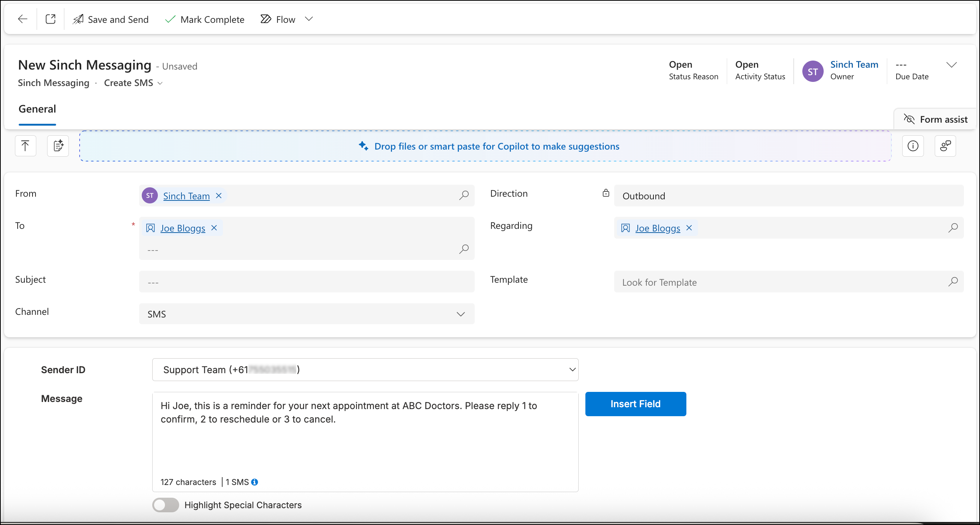
Task: Click the search icon in the From field
Action: (x=464, y=196)
